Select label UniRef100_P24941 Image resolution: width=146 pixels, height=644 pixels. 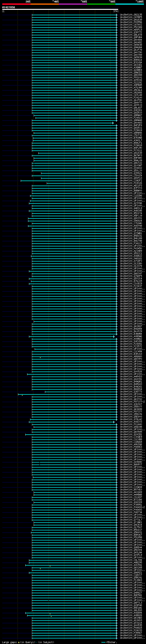pos(131,344)
